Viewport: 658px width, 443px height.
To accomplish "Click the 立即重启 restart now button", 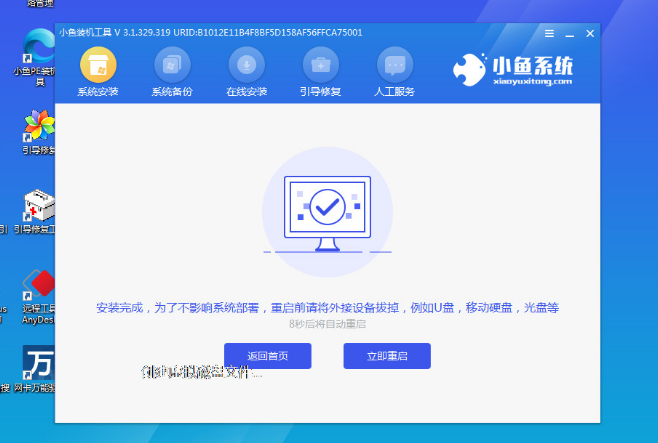I will [x=386, y=356].
